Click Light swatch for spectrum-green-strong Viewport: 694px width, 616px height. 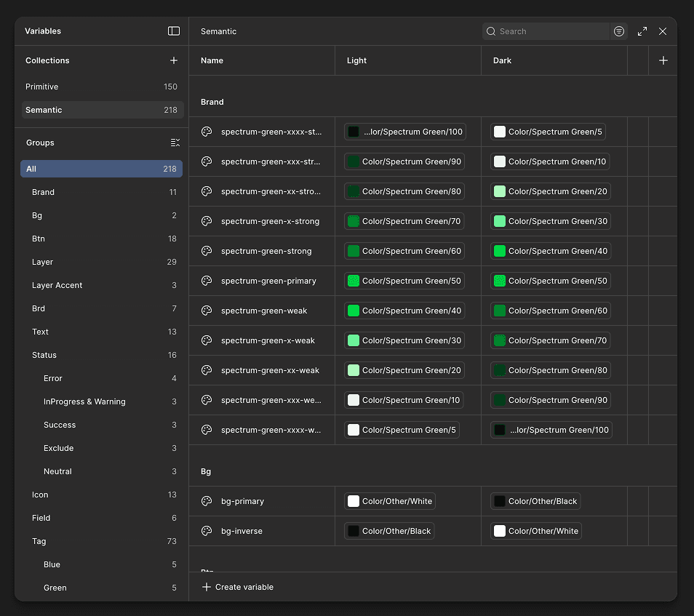tap(354, 251)
